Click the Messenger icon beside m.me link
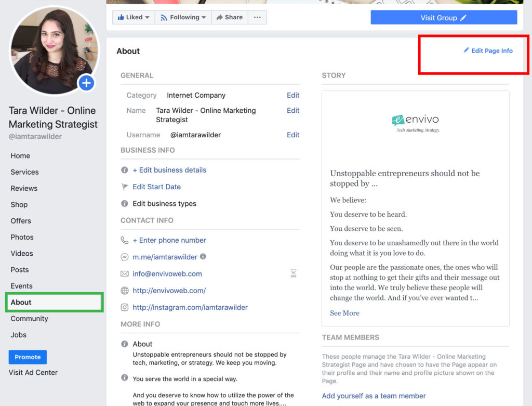532x406 pixels. point(125,257)
